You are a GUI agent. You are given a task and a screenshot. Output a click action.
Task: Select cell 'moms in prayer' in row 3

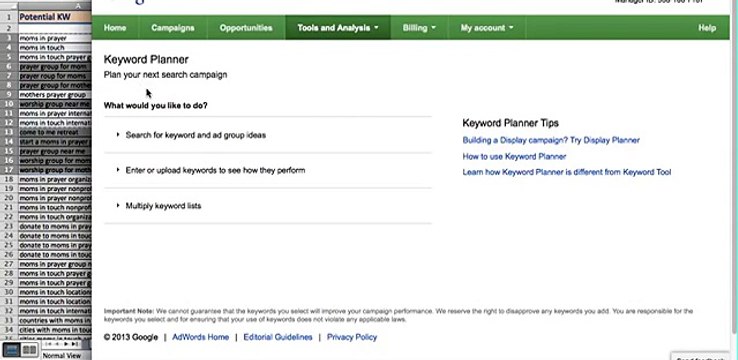(55, 38)
